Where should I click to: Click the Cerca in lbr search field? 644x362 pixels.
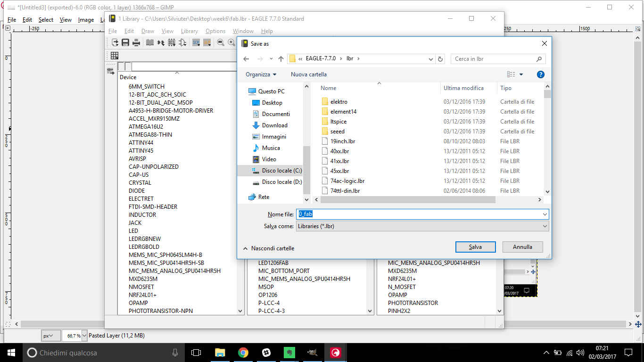(498, 59)
